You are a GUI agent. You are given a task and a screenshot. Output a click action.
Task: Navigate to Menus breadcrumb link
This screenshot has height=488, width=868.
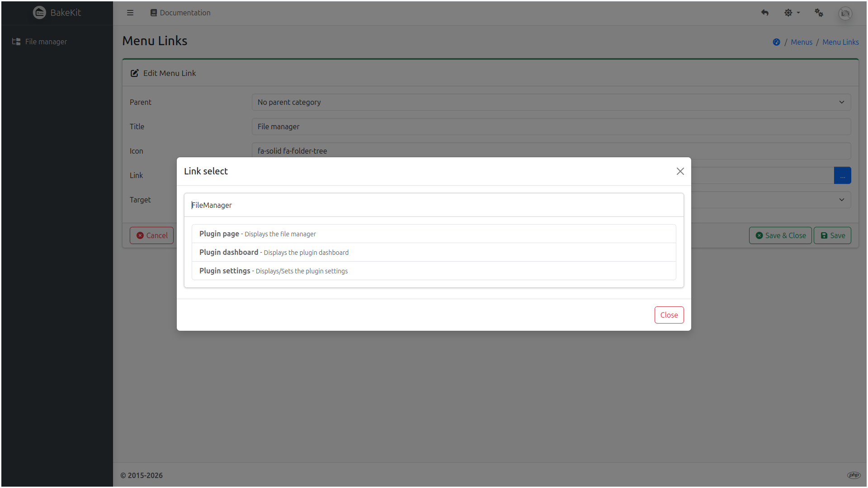[801, 42]
